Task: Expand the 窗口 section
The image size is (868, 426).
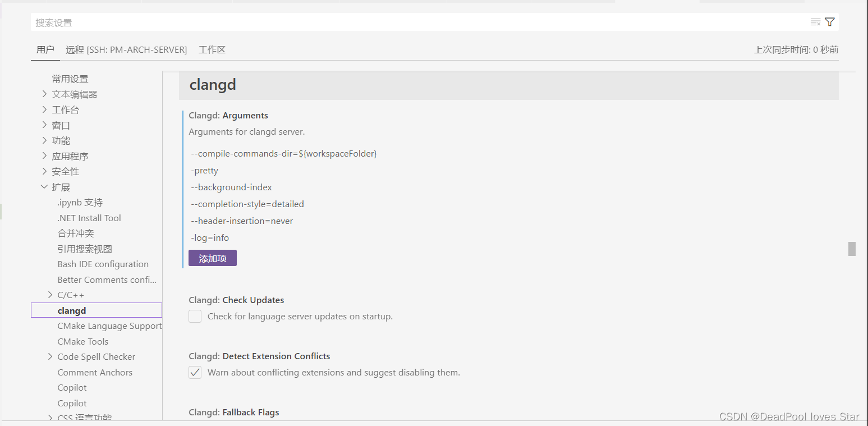Action: point(45,125)
